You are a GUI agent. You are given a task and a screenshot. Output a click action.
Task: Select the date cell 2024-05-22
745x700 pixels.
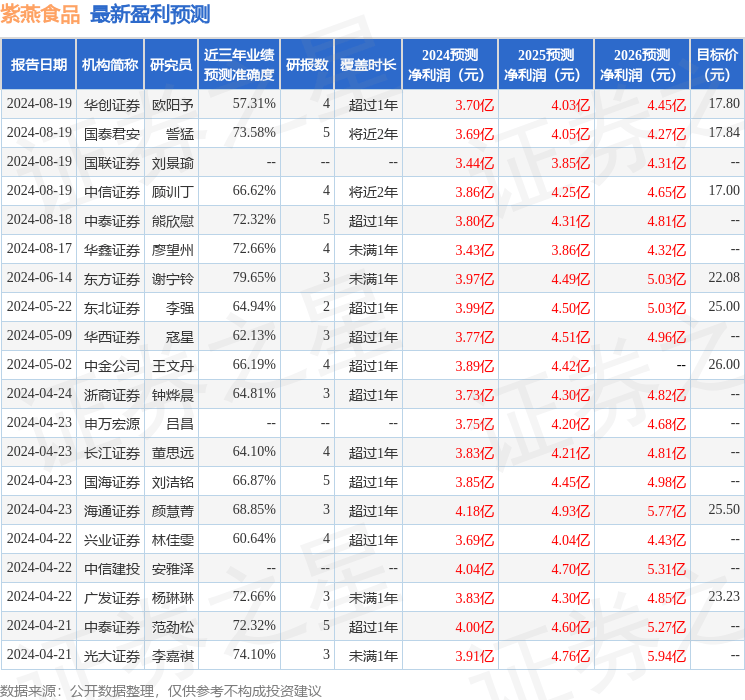click(x=39, y=307)
